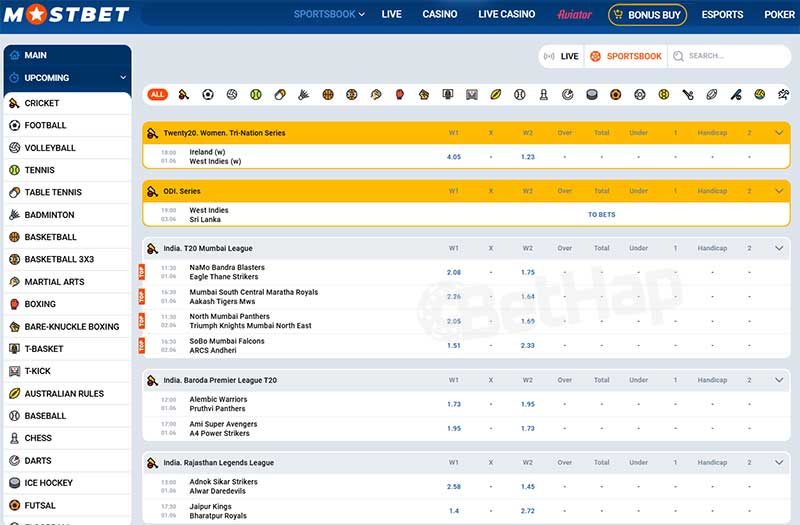Filter by football icon in sports icon row

(208, 94)
